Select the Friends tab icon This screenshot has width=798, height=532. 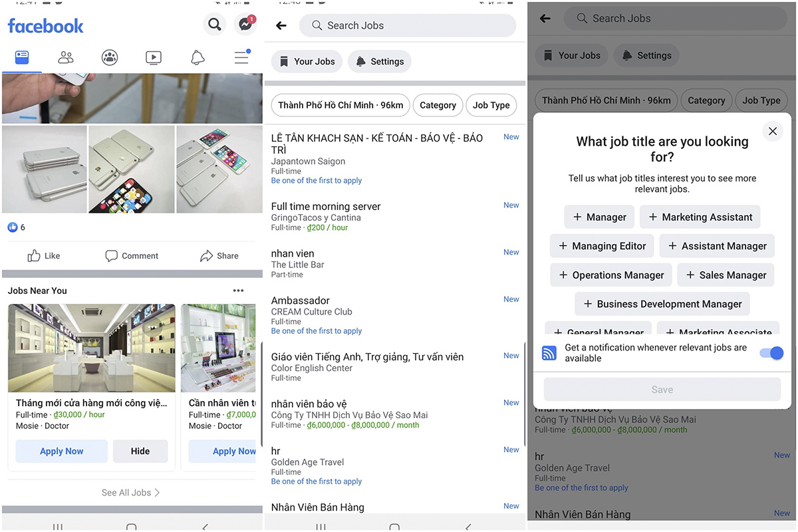pos(65,58)
